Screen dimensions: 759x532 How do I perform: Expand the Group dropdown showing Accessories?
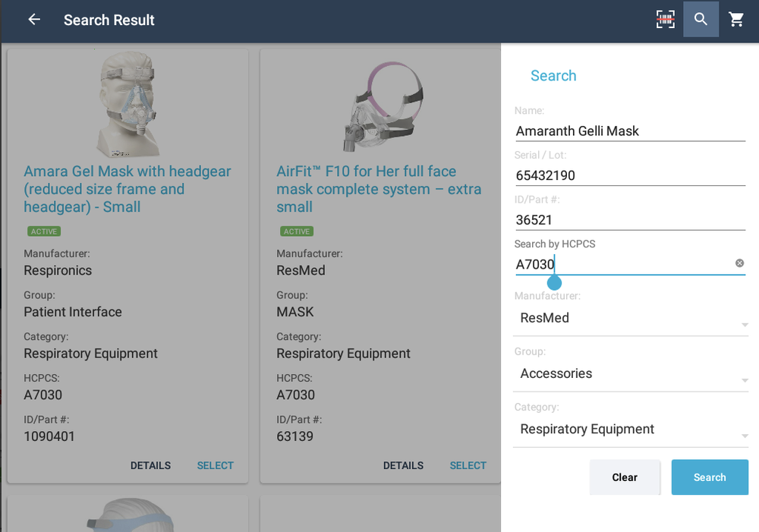(631, 373)
